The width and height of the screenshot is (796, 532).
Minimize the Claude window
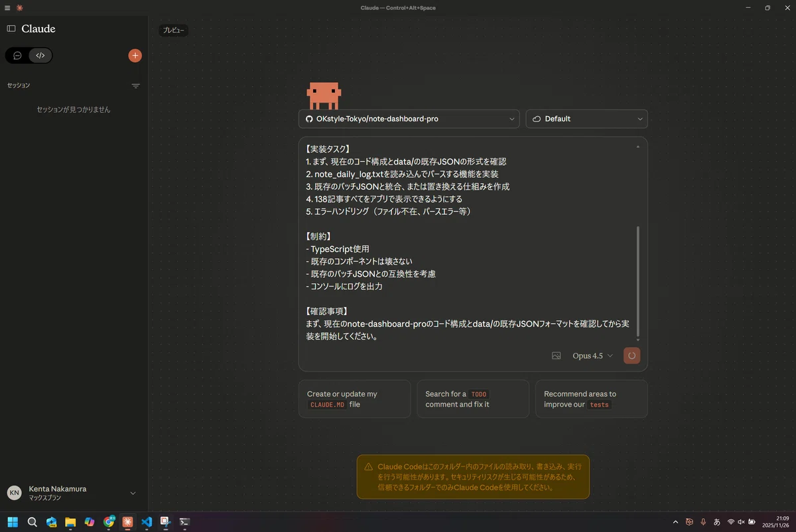(749, 7)
